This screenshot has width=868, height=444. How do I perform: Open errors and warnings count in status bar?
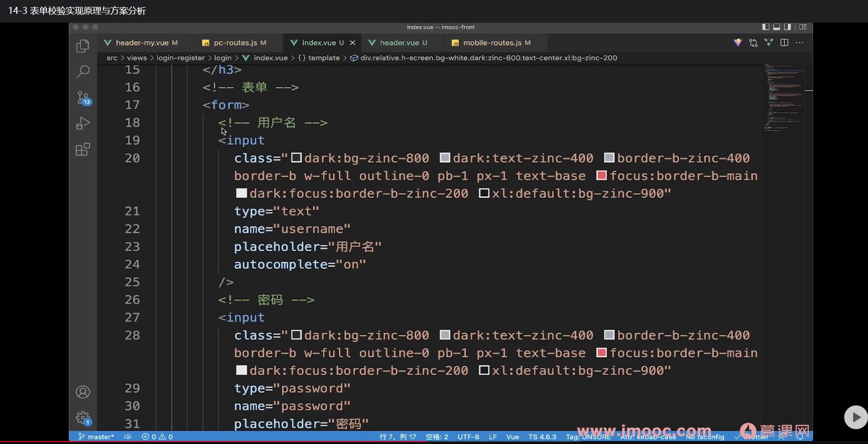(x=157, y=437)
